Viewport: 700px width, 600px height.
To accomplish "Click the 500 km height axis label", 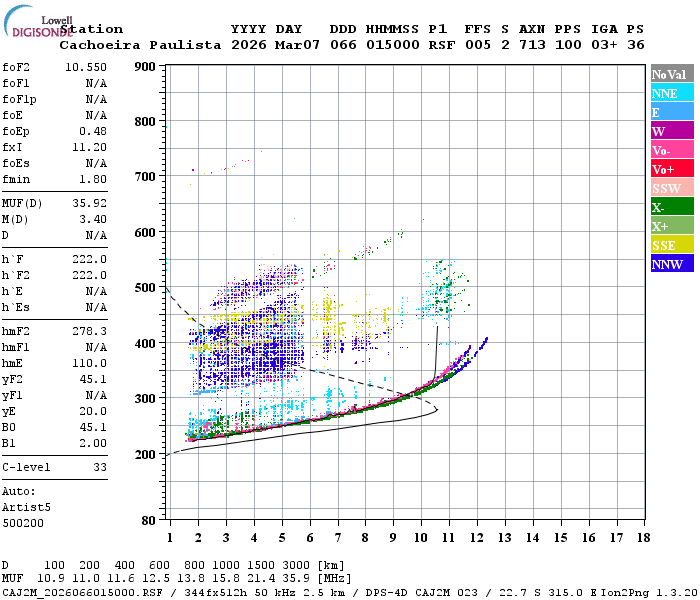I will (x=145, y=288).
